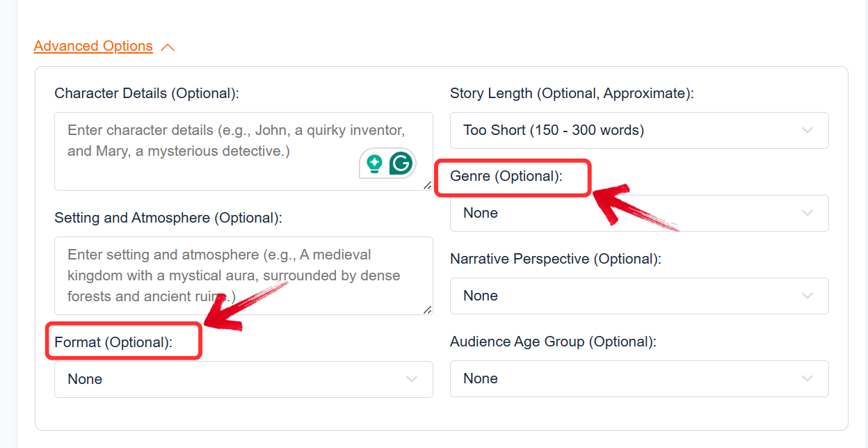This screenshot has height=448, width=868.
Task: Click the resize handle on Setting and Atmosphere box
Action: (x=428, y=310)
